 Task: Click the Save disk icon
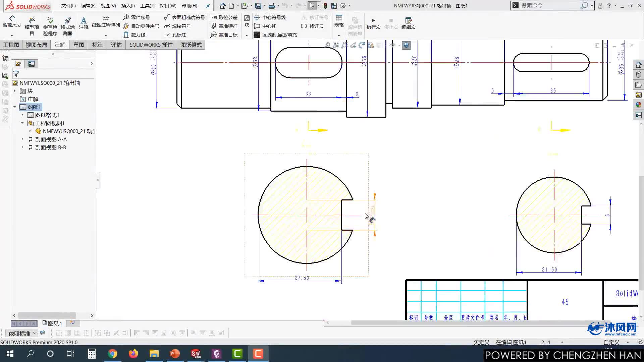[x=258, y=6]
